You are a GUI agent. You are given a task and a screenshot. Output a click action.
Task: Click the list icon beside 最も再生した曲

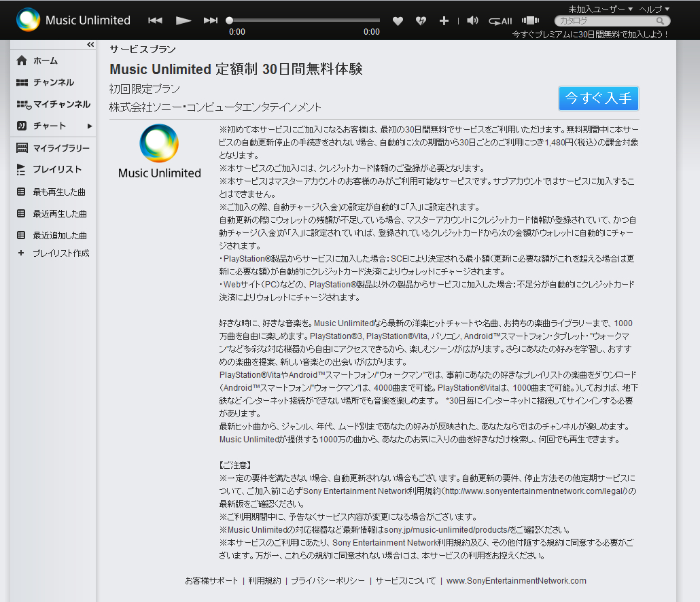click(x=21, y=192)
